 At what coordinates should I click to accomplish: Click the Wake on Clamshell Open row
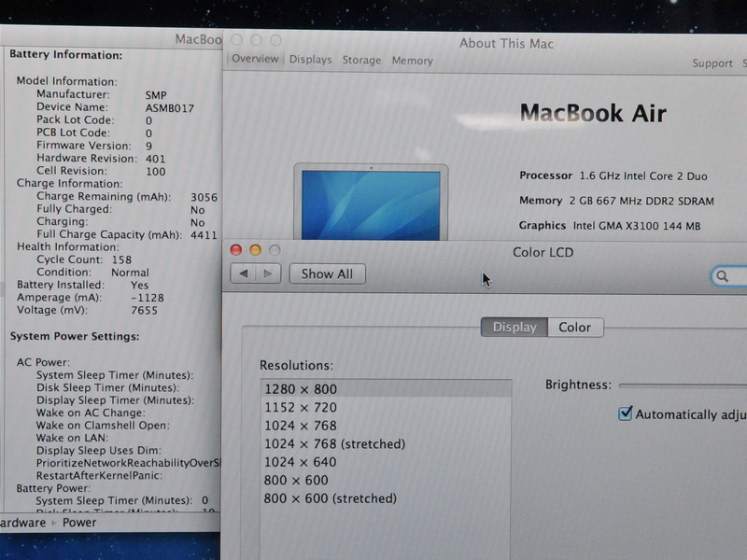coord(103,426)
